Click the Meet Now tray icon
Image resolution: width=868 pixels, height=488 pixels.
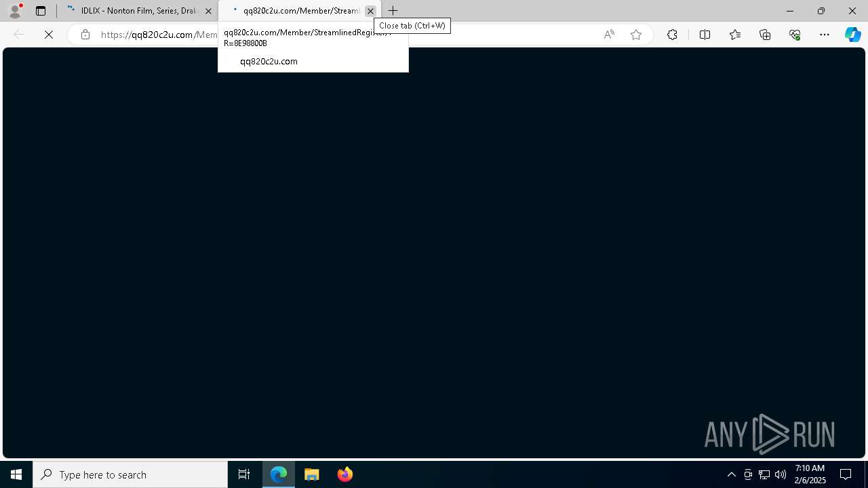[748, 474]
